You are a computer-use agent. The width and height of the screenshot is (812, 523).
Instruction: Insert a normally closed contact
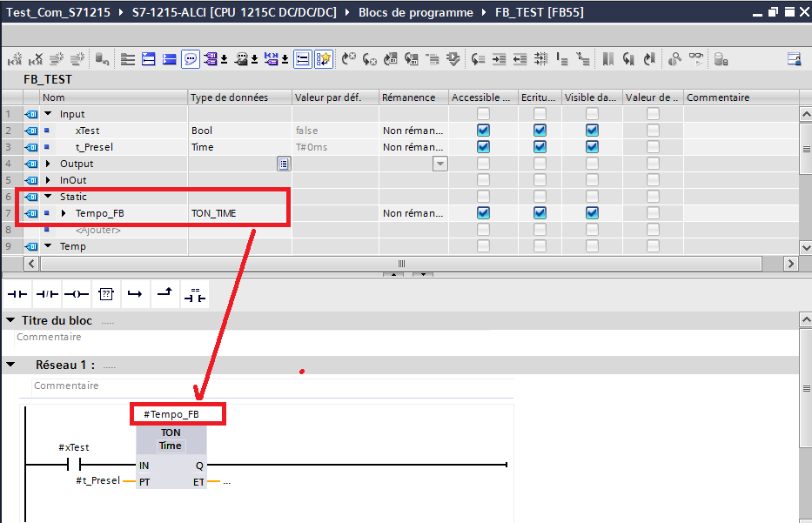click(47, 295)
